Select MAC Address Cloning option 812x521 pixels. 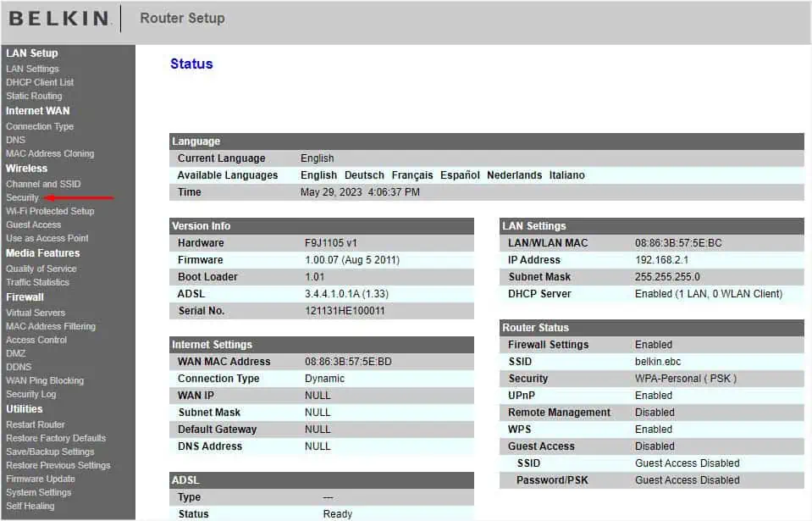coord(50,153)
